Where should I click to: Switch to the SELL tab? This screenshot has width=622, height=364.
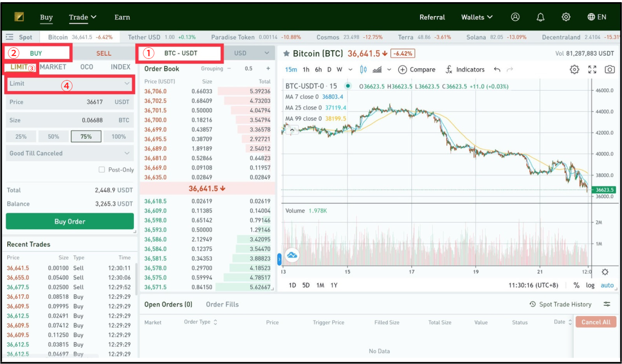pos(104,53)
